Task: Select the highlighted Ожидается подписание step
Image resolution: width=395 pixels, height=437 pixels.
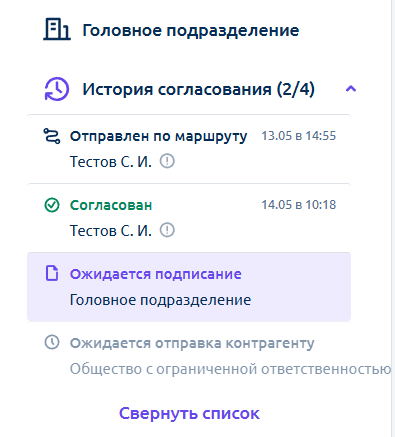Action: [189, 287]
